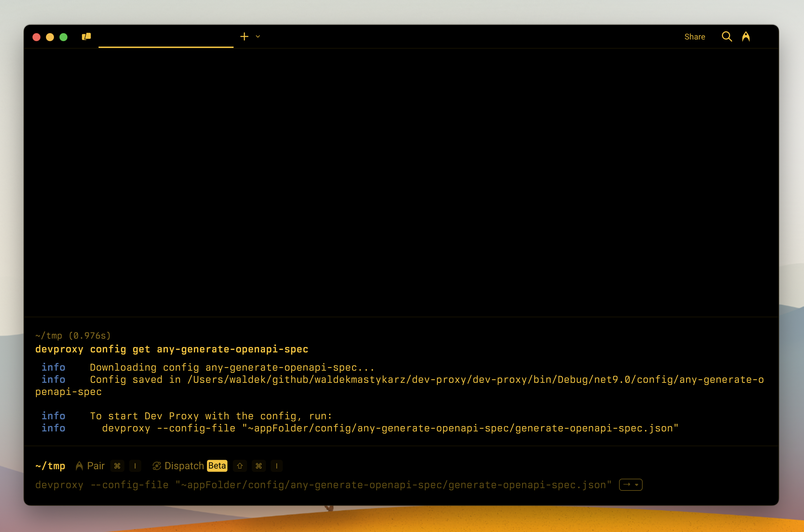The height and width of the screenshot is (532, 804).
Task: Click the Beta badge next to Dispatch
Action: [x=217, y=466]
